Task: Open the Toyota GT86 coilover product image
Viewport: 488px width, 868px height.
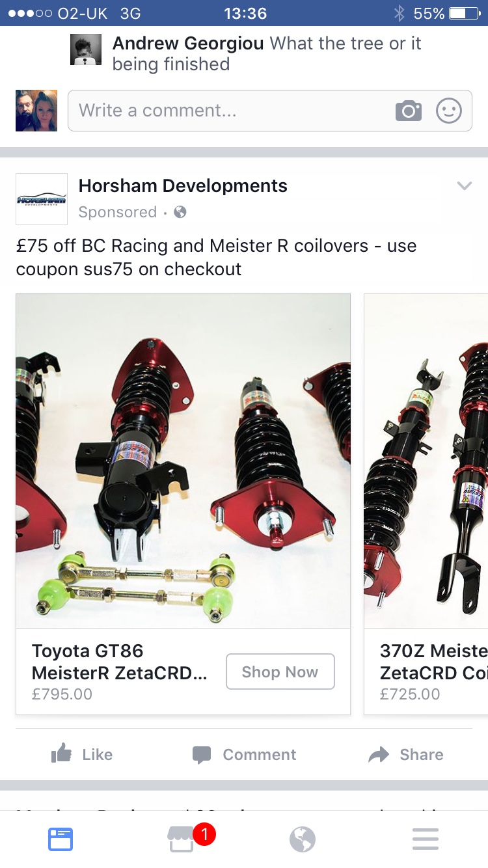Action: (183, 461)
